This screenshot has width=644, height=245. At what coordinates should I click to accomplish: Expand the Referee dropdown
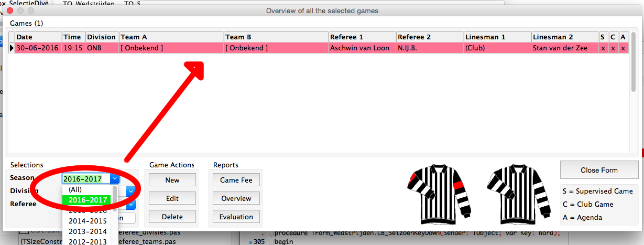coord(131,204)
